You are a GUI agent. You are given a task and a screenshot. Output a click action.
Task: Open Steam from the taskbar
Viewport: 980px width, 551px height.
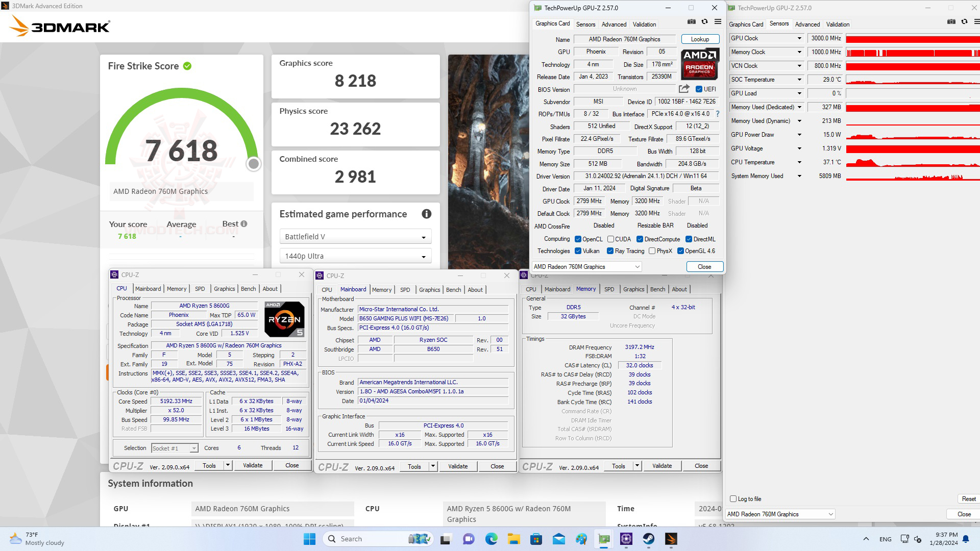[648, 539]
